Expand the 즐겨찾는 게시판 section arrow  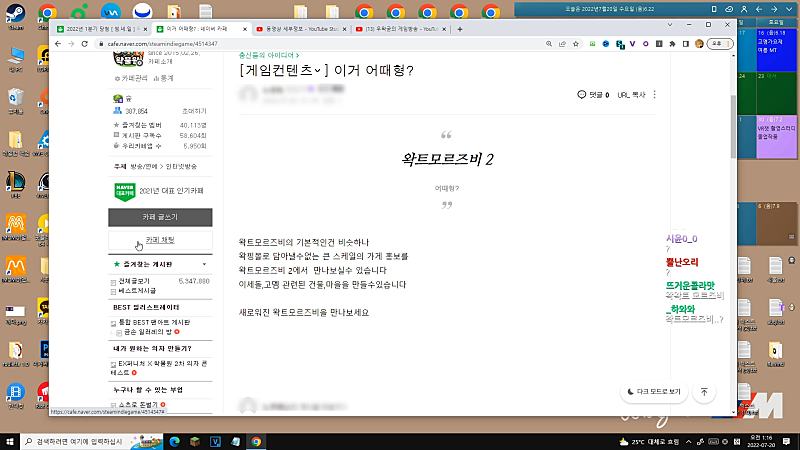[204, 264]
